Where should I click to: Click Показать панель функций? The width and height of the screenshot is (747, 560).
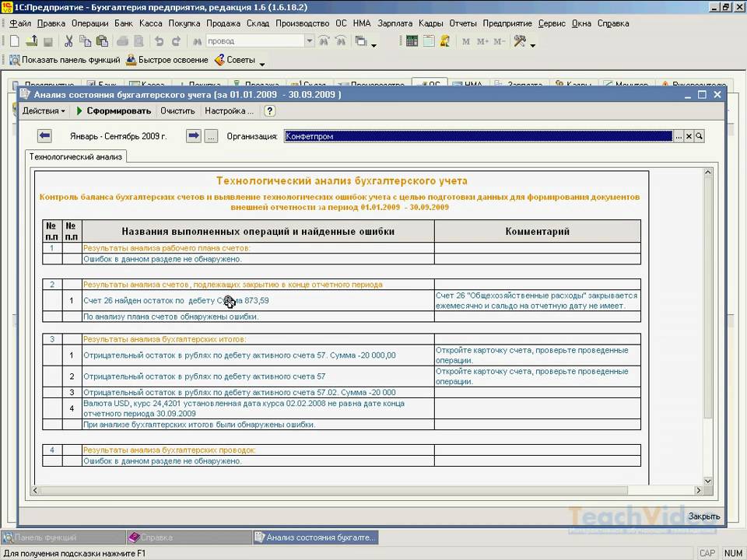65,60
